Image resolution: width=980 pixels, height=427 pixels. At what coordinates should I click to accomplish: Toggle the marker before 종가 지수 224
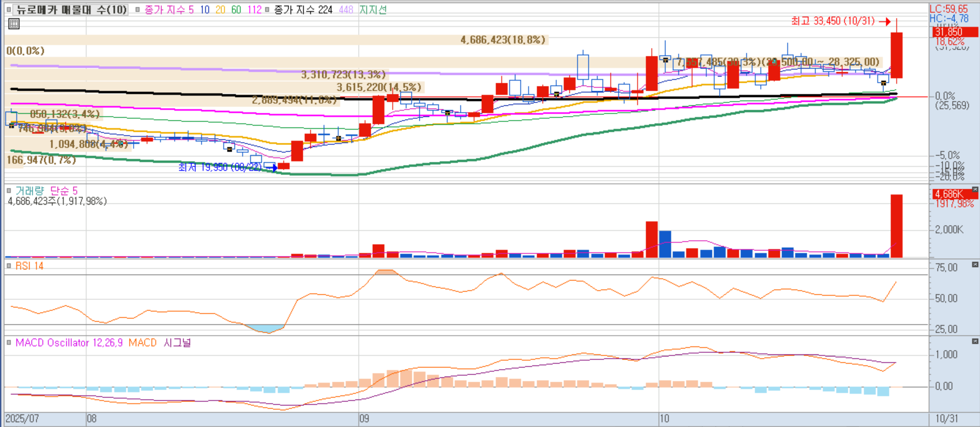268,9
